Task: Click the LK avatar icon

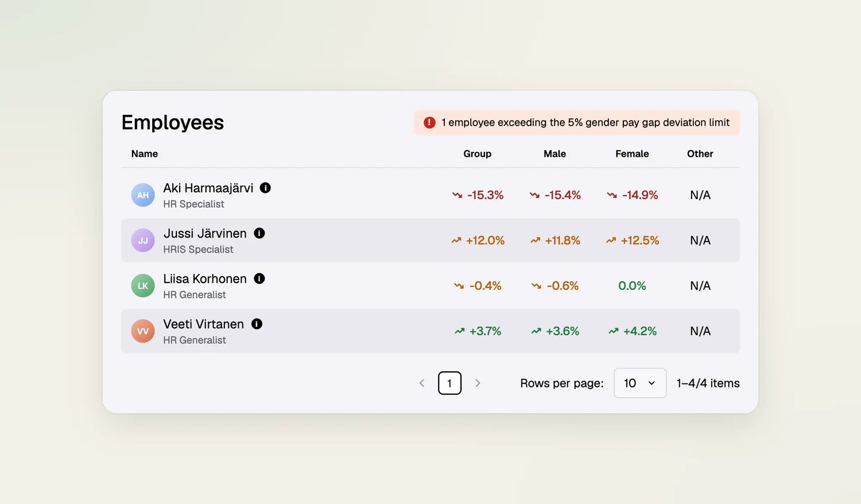Action: pos(143,286)
